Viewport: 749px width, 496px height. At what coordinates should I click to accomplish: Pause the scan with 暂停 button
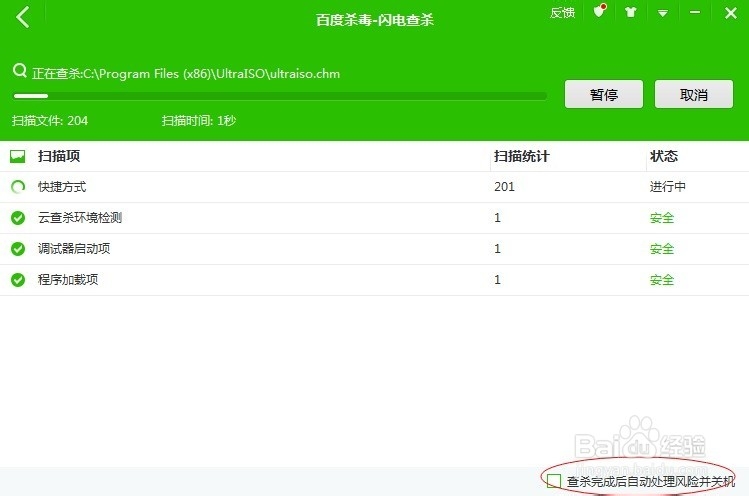tap(604, 94)
